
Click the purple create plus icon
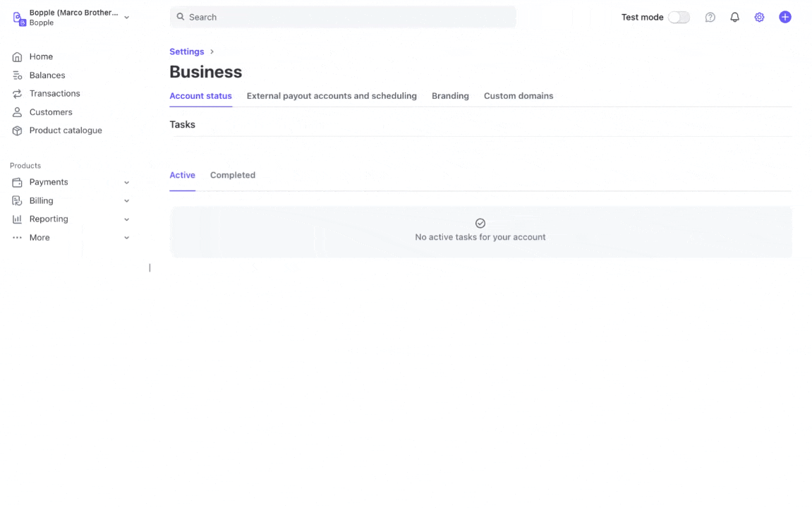(x=785, y=17)
